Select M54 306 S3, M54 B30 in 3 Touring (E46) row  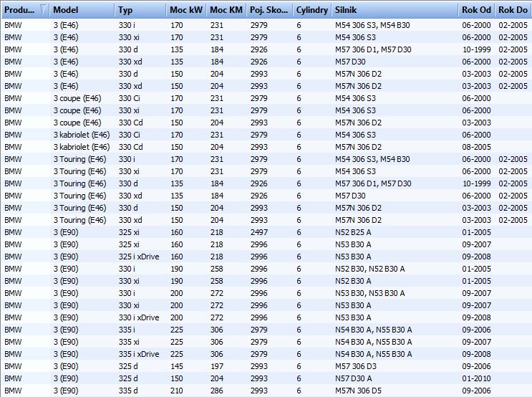[x=372, y=159]
